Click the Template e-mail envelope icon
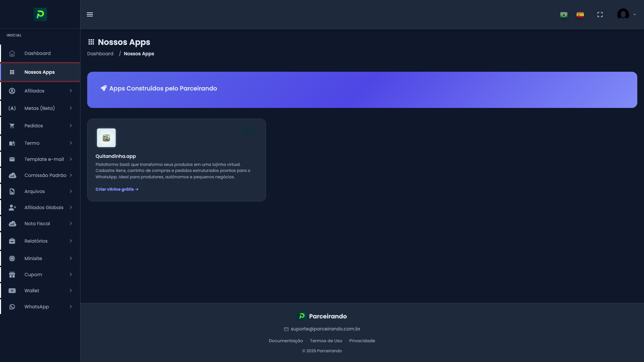The width and height of the screenshot is (644, 362). [12, 159]
